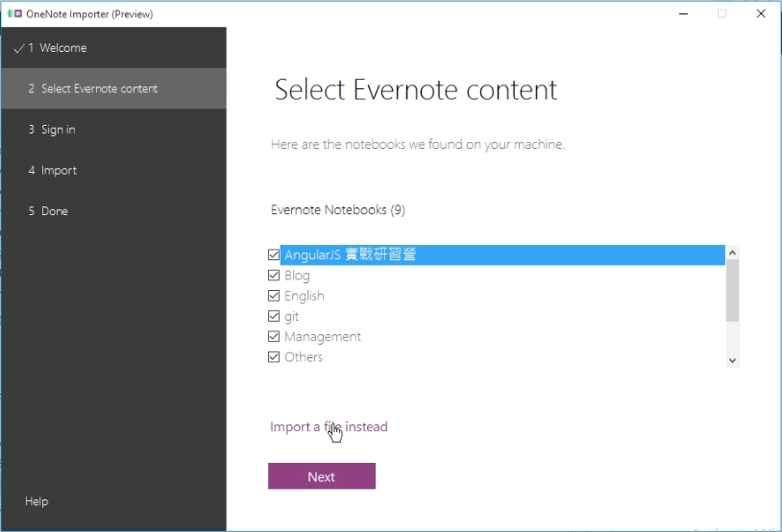Click the notebook list scroll up arrow
Viewport: 782px width, 532px height.
point(732,253)
